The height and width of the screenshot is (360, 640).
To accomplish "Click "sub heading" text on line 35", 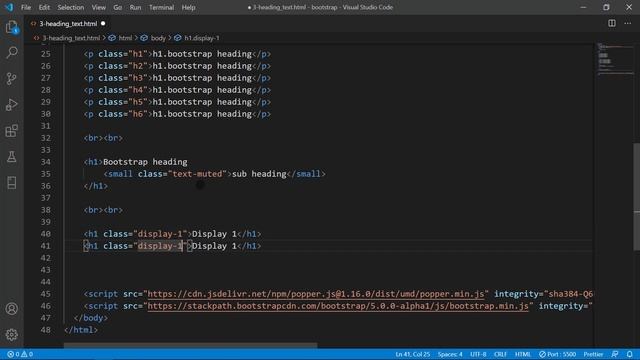I will tap(259, 174).
